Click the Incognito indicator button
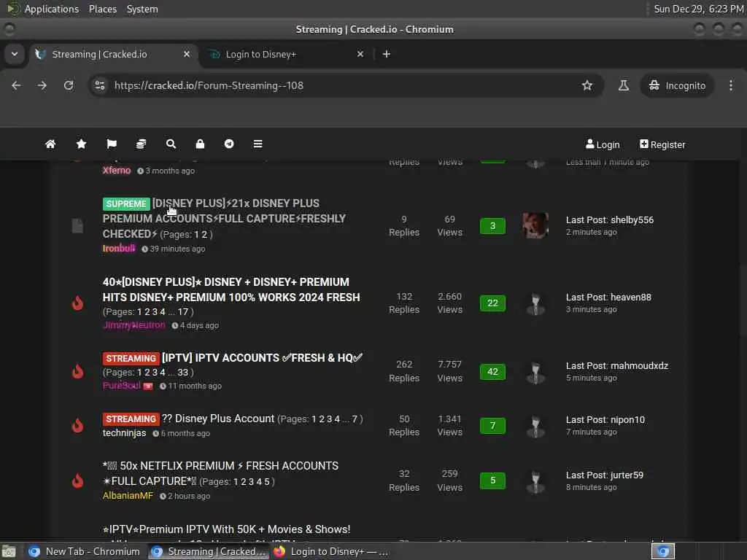747x560 pixels. pos(677,85)
